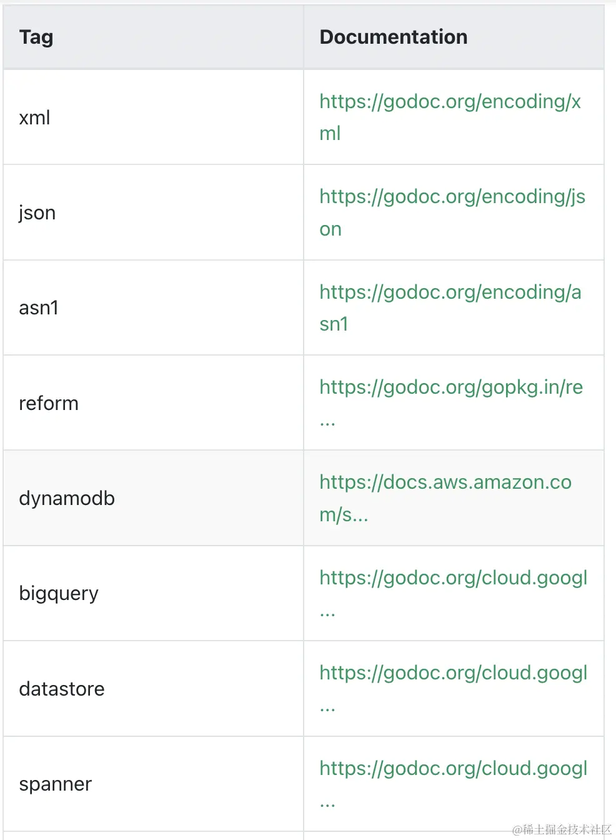Open the bigquery row's godoc cloud.google link
The height and width of the screenshot is (840, 616).
coord(453,593)
